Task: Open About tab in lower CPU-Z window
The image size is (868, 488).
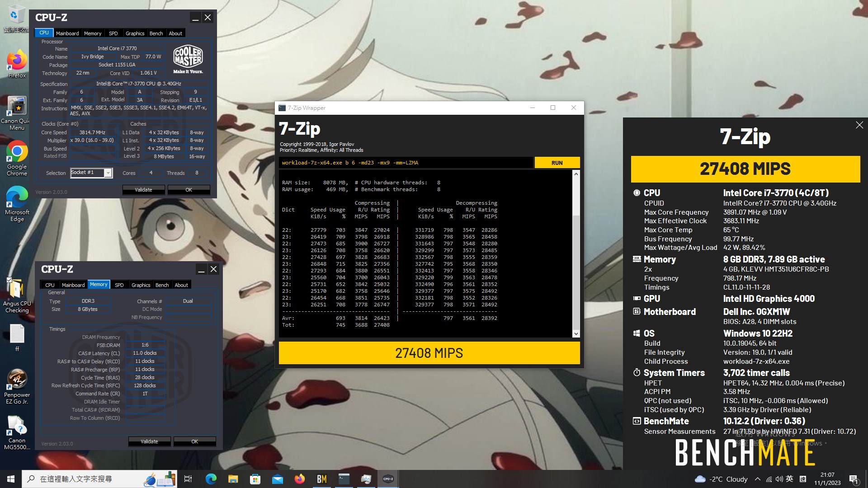Action: click(x=181, y=285)
